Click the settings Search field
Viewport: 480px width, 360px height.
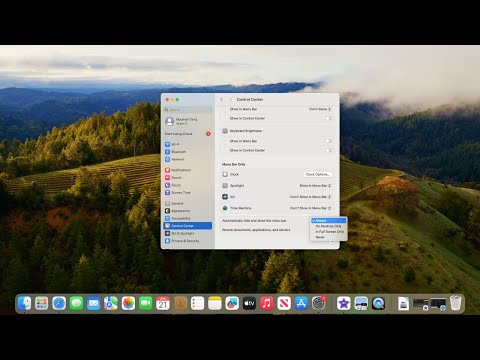pos(188,110)
